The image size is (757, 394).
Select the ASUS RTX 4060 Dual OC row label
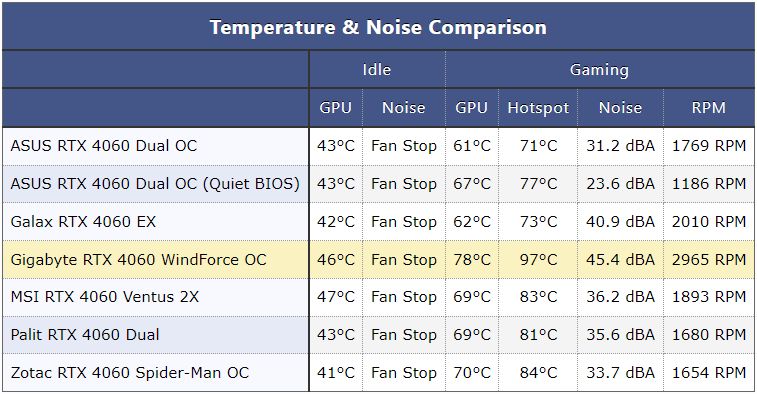(104, 145)
